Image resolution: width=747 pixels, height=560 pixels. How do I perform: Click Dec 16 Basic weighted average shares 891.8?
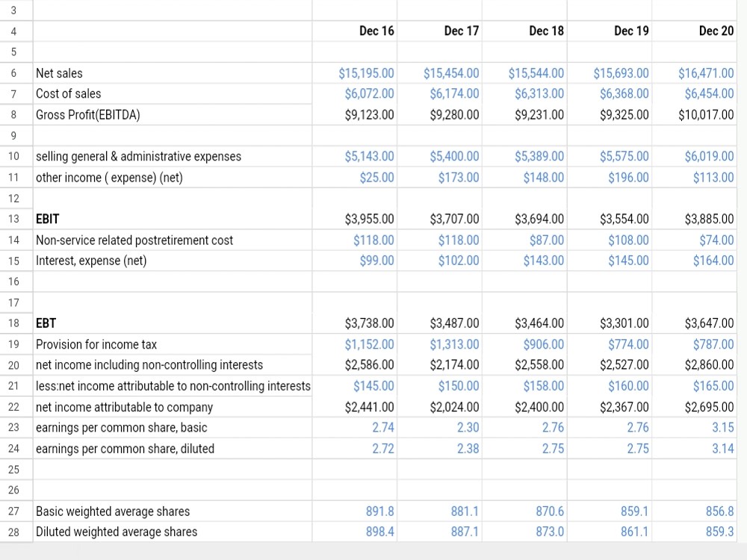(354, 511)
